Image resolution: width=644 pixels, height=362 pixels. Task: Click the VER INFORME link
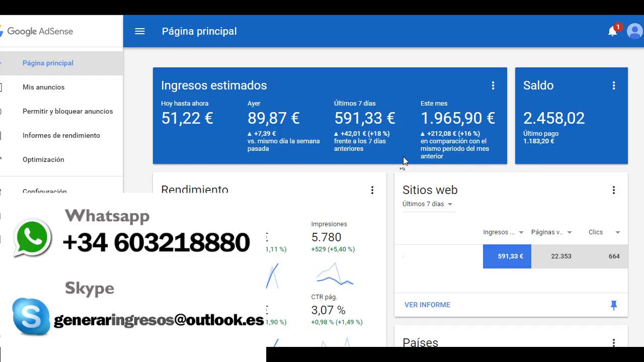point(427,305)
